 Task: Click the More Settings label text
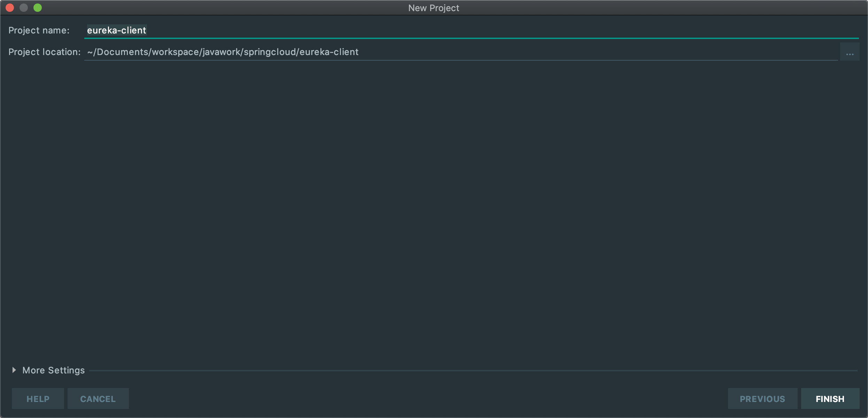[53, 370]
